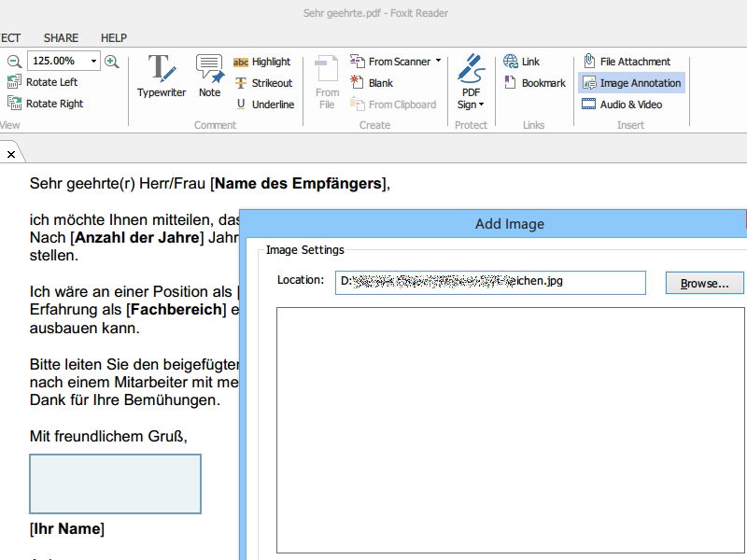Click "[Fachbereich]" placeholder text
Screen dimensions: 747x560
point(176,310)
